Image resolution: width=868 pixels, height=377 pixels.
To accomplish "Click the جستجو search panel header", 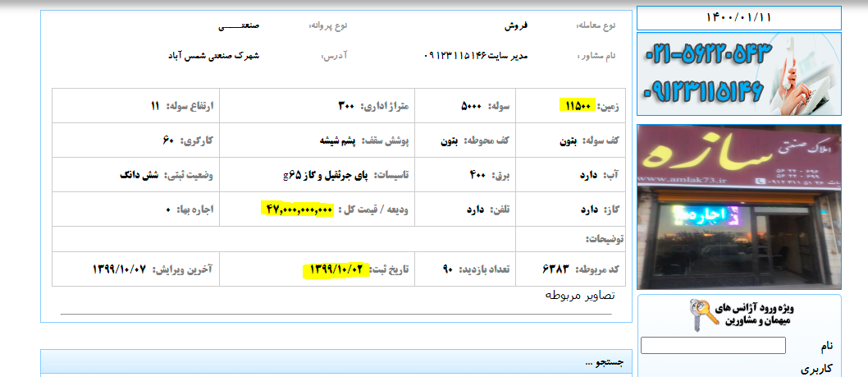I will [336, 362].
